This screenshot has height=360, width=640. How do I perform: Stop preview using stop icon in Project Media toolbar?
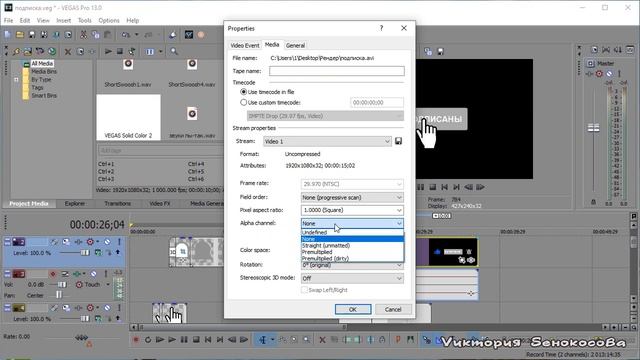pyautogui.click(x=120, y=52)
